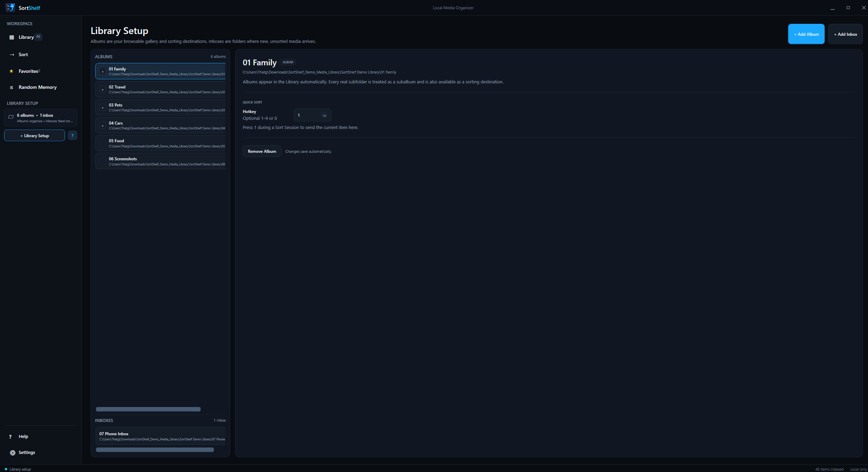Screen dimensions: 868x472
Task: Click the Add Album button
Action: pos(806,34)
